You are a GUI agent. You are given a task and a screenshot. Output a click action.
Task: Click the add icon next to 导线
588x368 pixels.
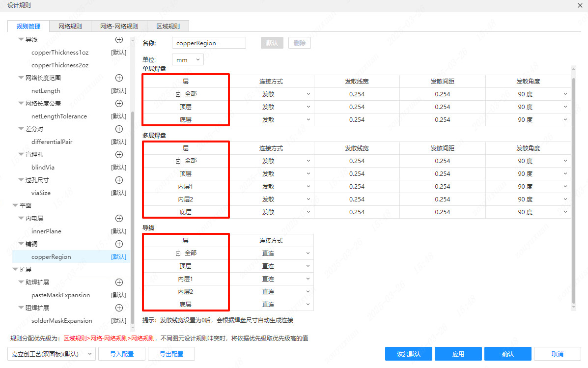pyautogui.click(x=119, y=39)
